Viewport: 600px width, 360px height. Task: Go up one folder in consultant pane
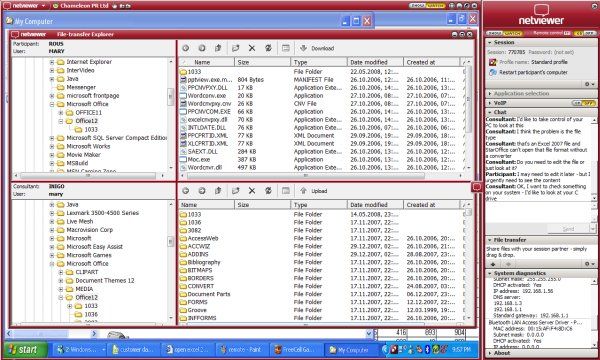click(218, 191)
